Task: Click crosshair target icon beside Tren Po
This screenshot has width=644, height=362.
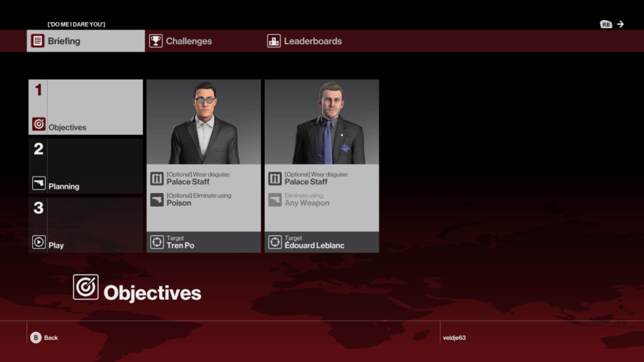Action: (x=157, y=242)
